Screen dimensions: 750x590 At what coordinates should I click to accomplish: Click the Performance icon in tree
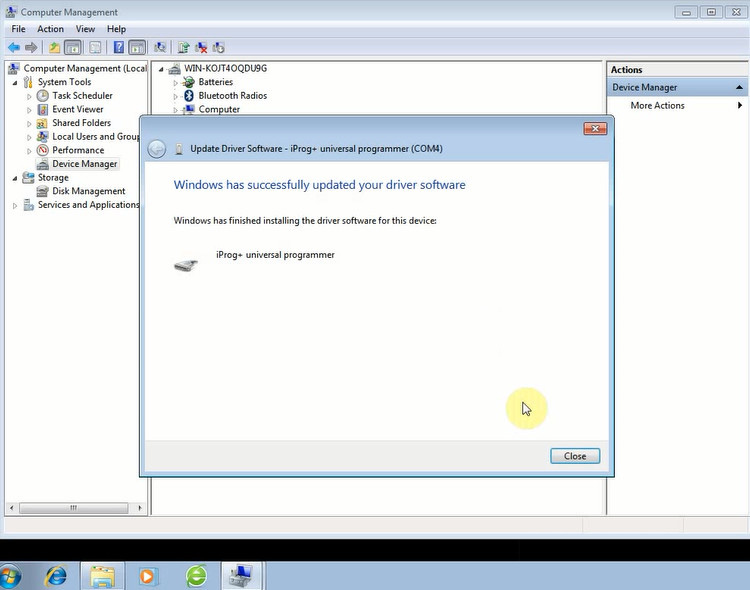(x=43, y=150)
